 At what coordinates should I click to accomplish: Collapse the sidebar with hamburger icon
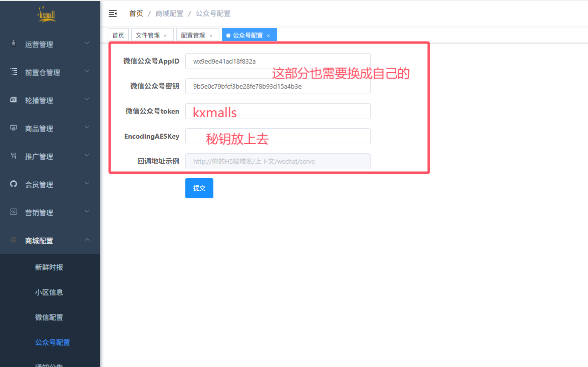[113, 14]
